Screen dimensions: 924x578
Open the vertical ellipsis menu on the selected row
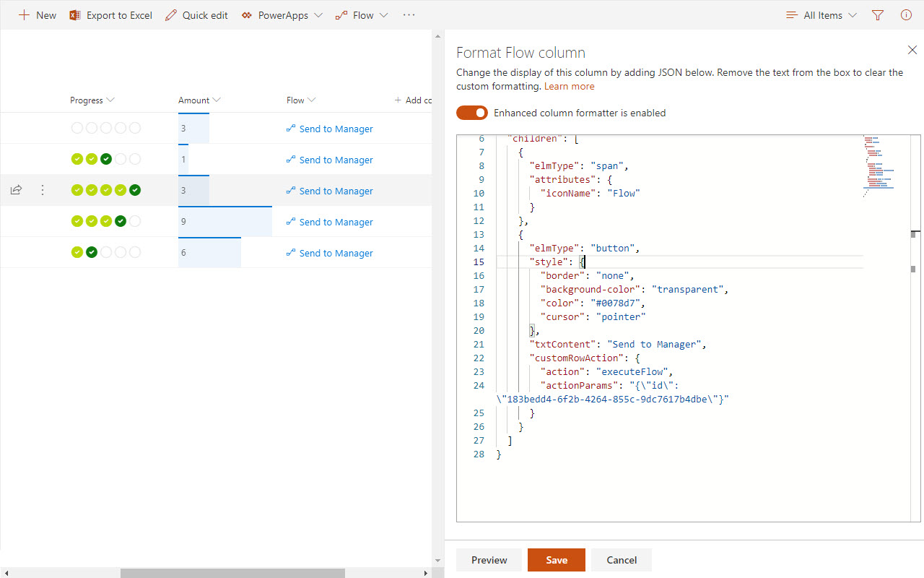(x=43, y=190)
